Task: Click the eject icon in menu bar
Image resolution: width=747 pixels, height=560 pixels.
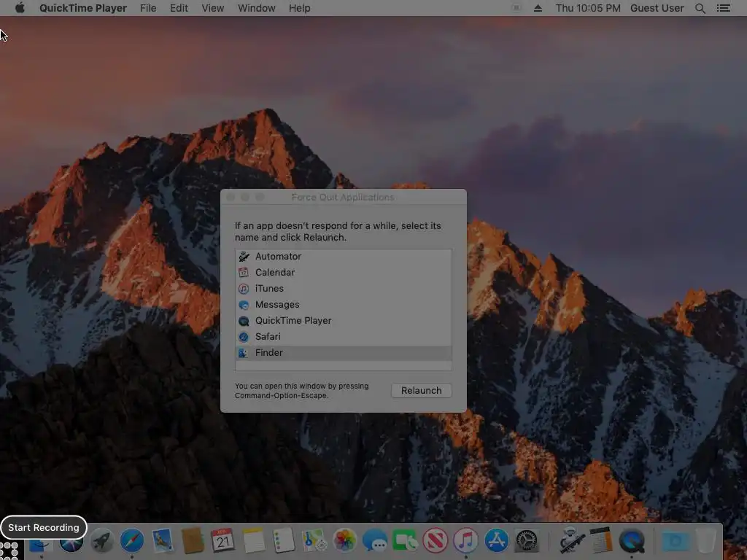Action: [538, 8]
